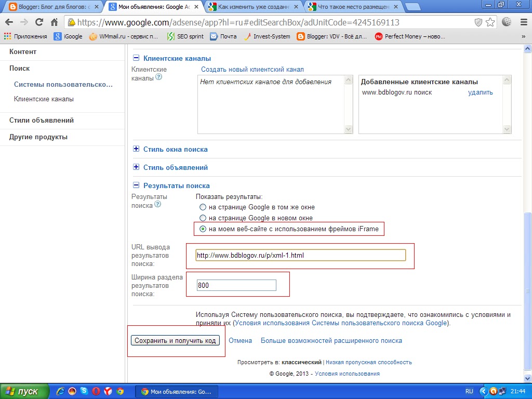Screen dimensions: 532x399
Task: Launch Chrome from quick launch
Action: (120, 391)
